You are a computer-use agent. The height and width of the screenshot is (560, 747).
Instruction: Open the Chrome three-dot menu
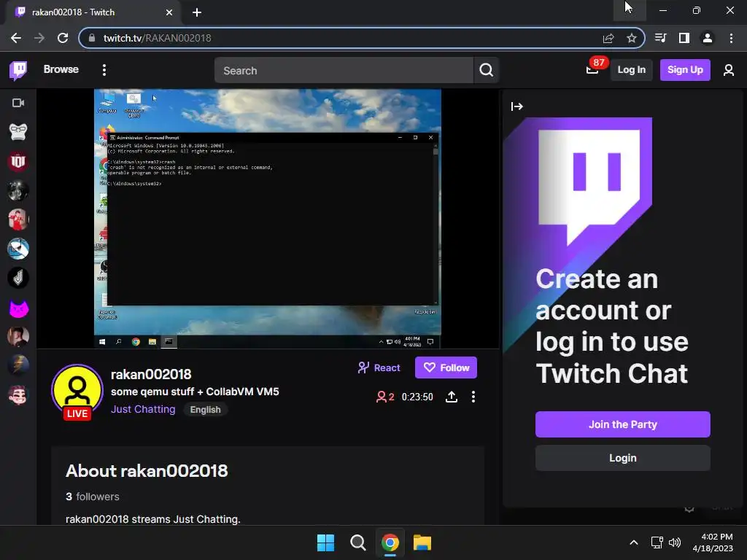(x=731, y=38)
